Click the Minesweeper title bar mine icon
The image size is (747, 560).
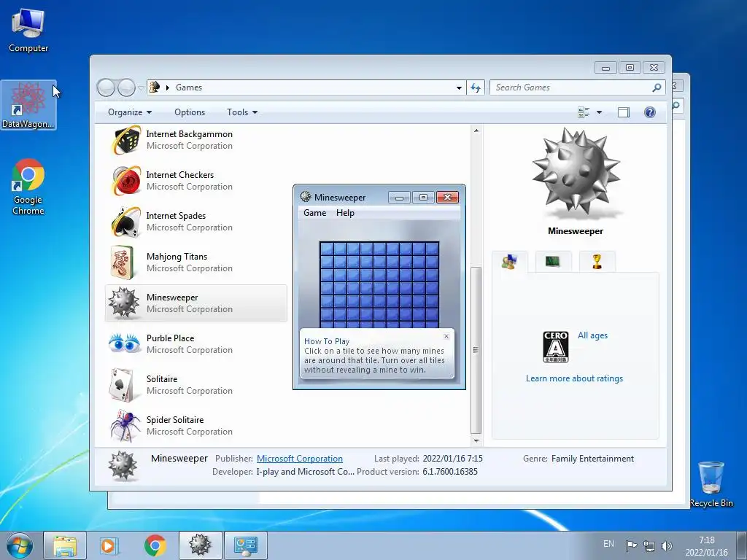click(306, 197)
